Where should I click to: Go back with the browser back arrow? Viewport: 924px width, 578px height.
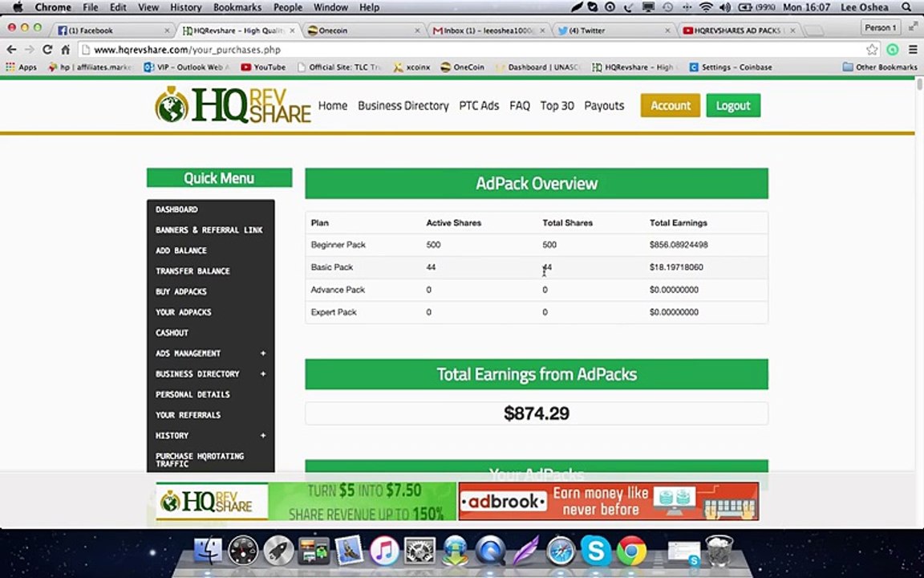11,50
